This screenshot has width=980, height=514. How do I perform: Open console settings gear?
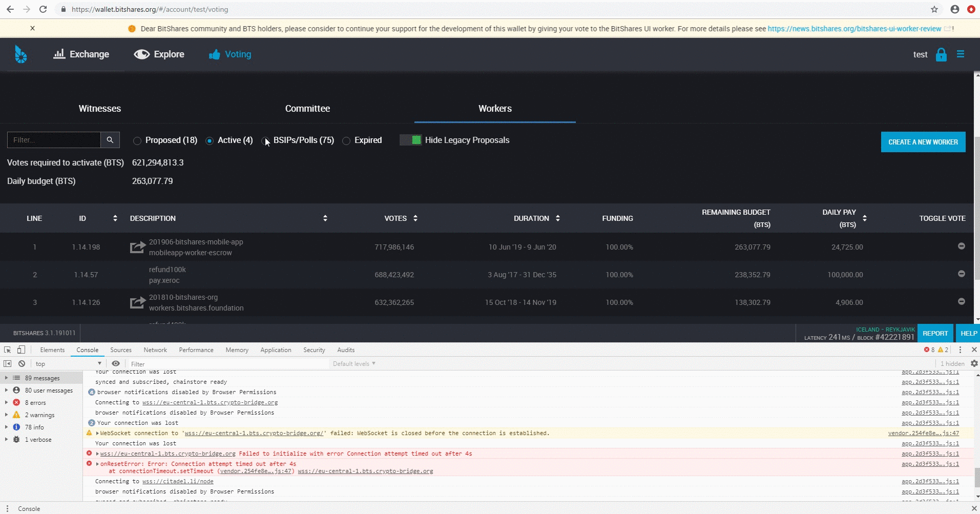click(974, 363)
